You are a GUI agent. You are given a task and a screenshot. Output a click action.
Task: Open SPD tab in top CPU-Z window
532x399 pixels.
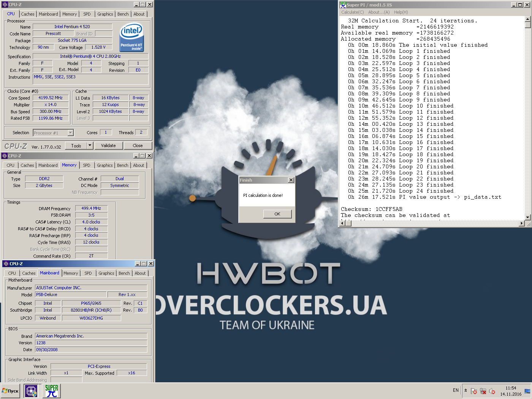[87, 14]
